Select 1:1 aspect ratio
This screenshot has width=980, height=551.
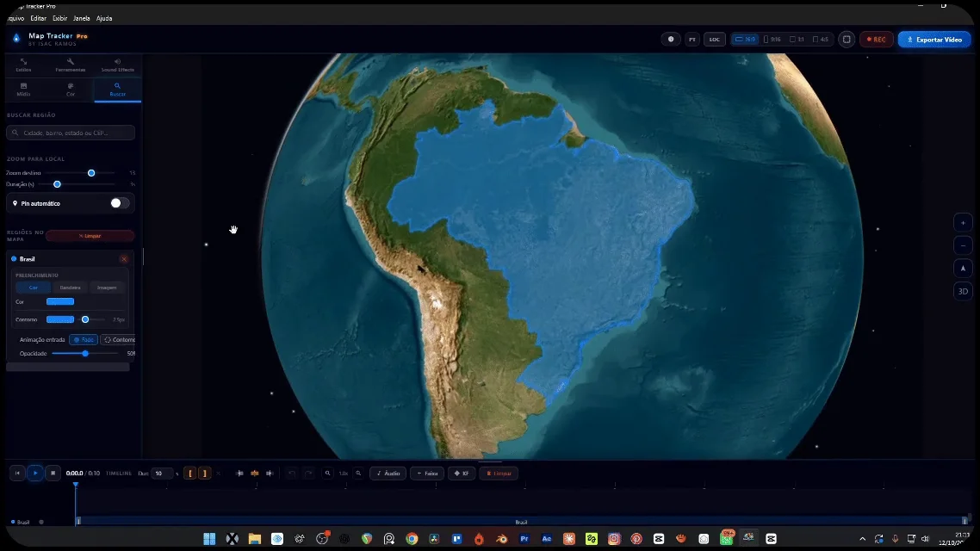(797, 40)
